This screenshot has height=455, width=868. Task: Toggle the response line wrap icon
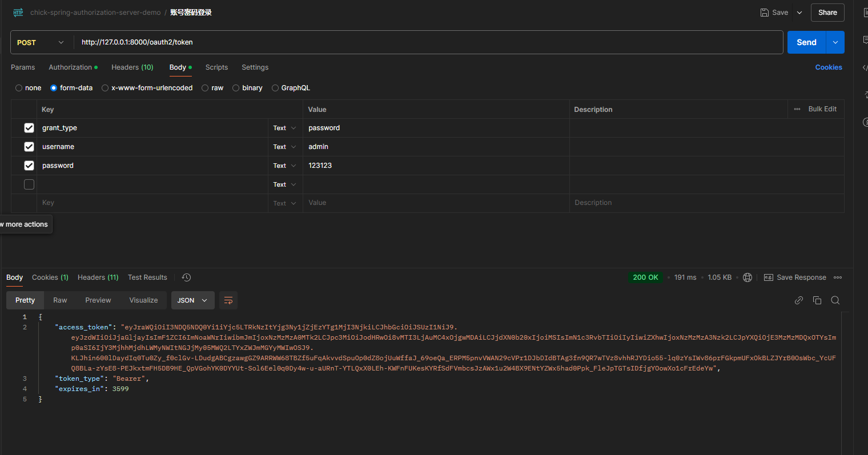tap(228, 300)
